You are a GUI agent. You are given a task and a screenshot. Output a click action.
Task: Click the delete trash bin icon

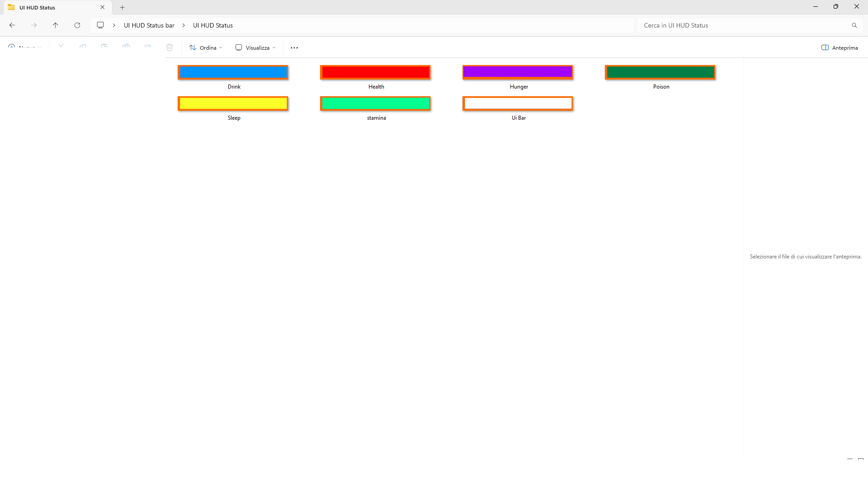pos(170,47)
